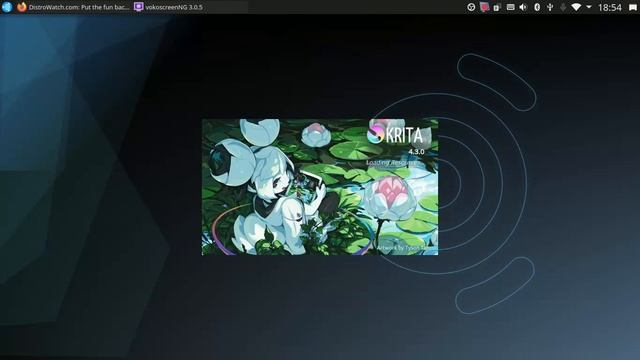The width and height of the screenshot is (640, 360).
Task: Open the clipboard tray icon
Action: click(497, 7)
